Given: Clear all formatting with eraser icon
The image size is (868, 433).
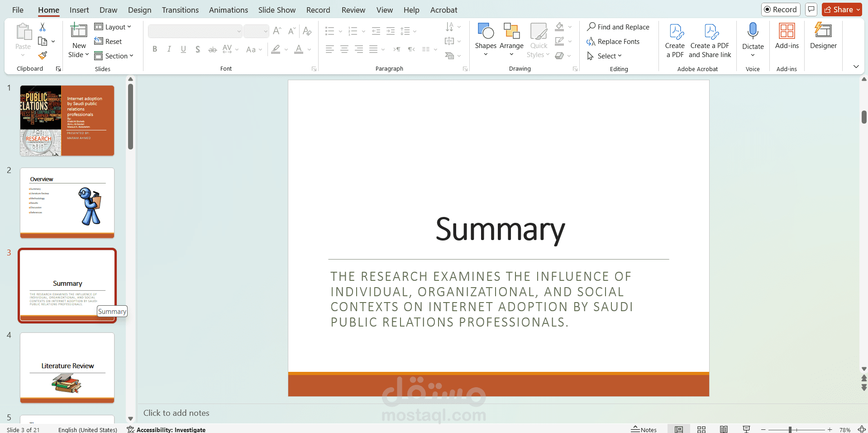Looking at the screenshot, I should pos(307,31).
